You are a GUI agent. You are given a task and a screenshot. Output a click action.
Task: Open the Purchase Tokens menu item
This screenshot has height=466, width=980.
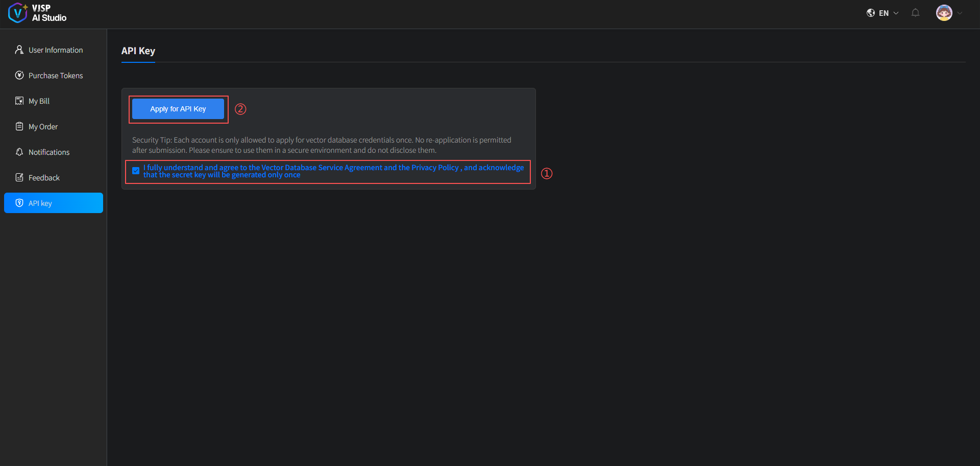[x=55, y=75]
